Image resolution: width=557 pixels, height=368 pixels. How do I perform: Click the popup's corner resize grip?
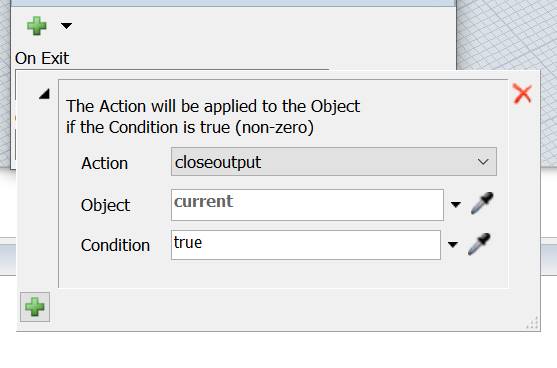tap(532, 323)
